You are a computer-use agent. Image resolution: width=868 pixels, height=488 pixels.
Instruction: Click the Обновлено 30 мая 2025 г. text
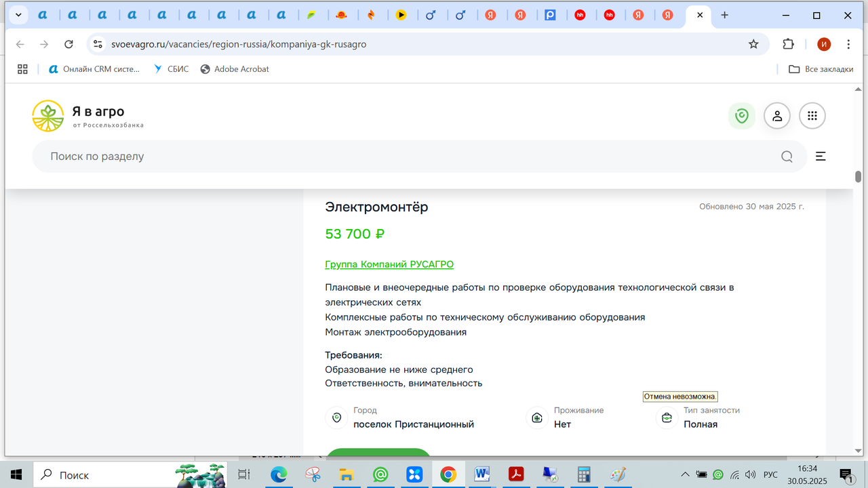(751, 207)
